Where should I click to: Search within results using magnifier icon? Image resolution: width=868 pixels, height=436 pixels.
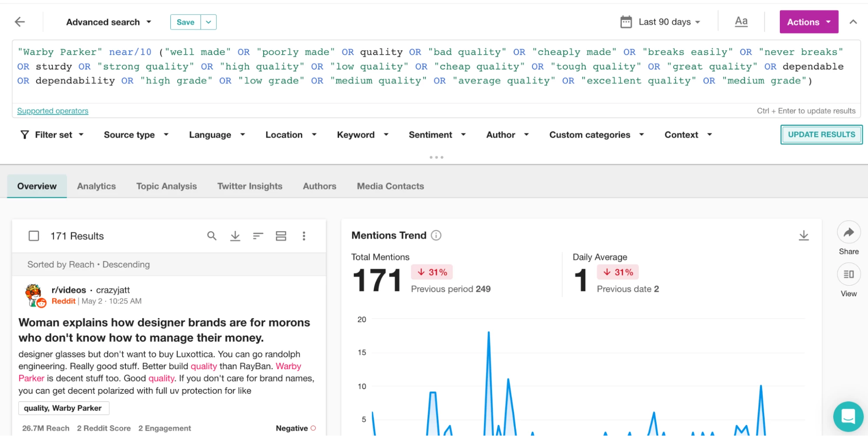(x=212, y=236)
